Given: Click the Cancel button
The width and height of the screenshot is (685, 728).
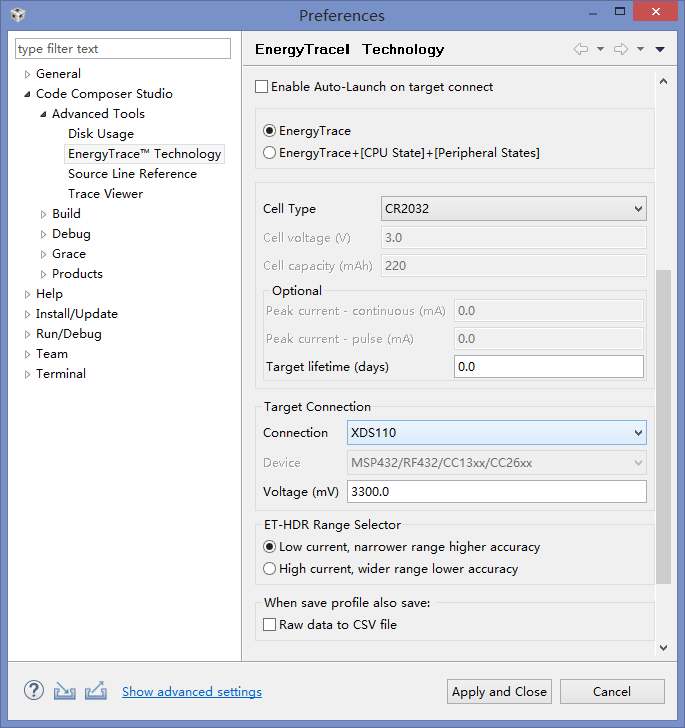Looking at the screenshot, I should (x=612, y=691).
